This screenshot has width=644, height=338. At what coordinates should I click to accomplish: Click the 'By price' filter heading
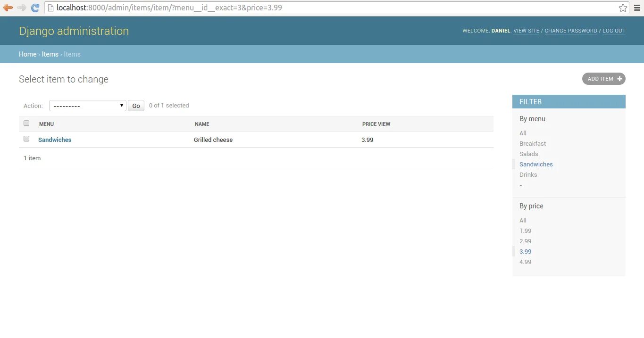tap(531, 206)
